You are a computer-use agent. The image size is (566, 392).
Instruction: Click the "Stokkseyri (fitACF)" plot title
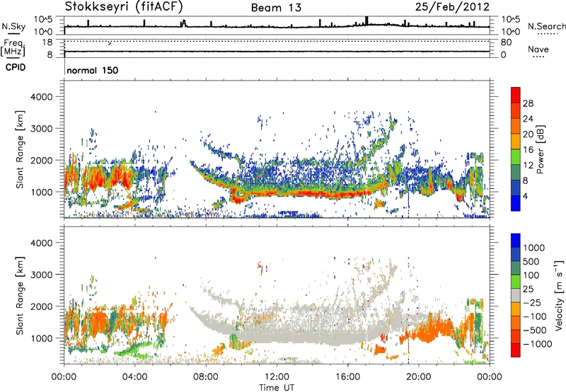coord(124,6)
